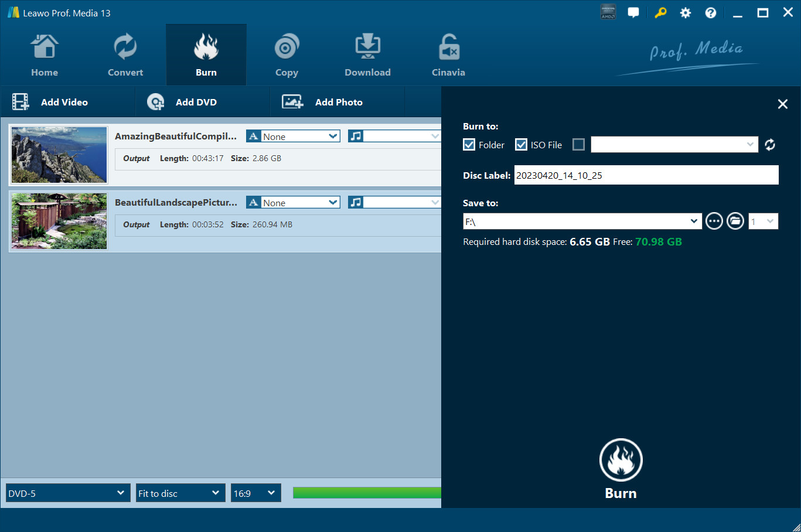Screen dimensions: 801x532
Task: Uncheck the Folder checkbox
Action: tap(469, 145)
